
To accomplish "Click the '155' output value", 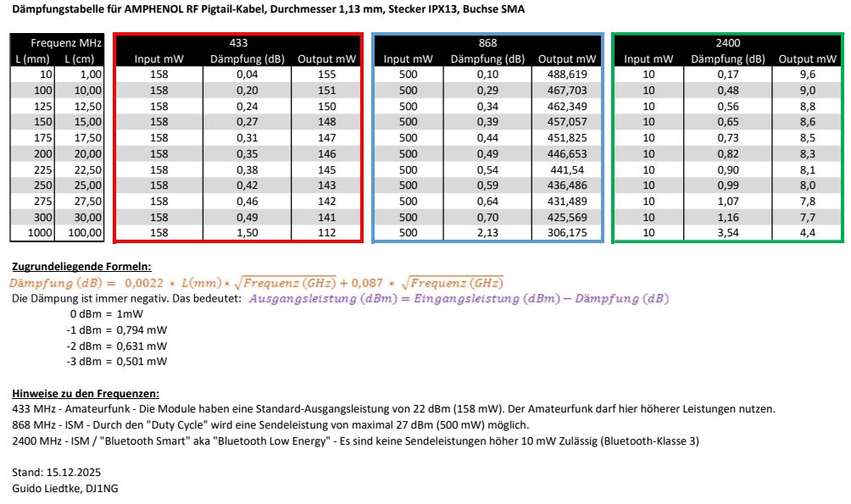I will [x=326, y=75].
